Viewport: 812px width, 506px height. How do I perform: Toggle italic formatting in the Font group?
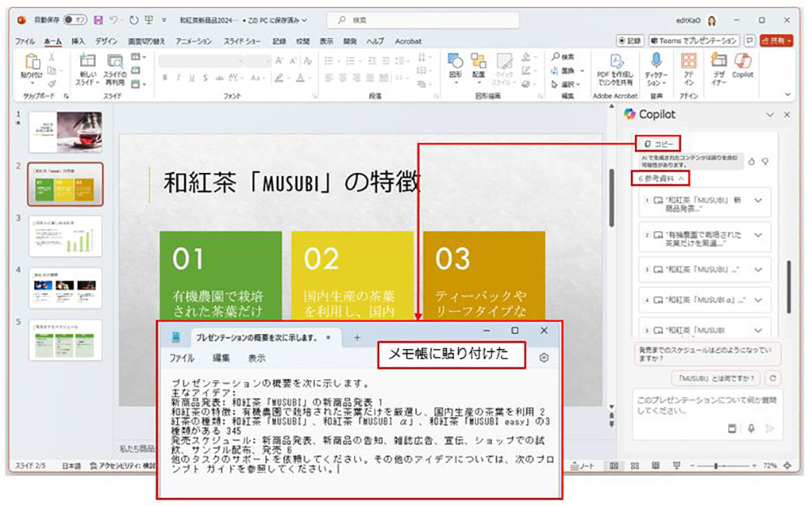click(x=178, y=77)
